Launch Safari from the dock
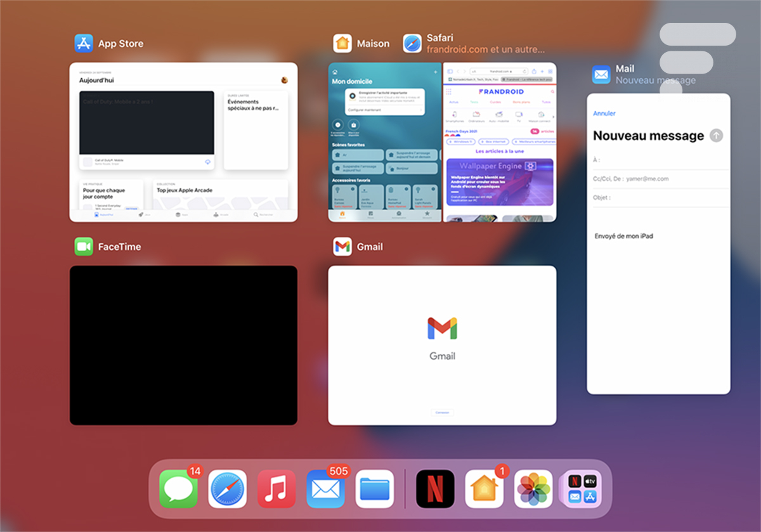This screenshot has width=761, height=532. (228, 489)
